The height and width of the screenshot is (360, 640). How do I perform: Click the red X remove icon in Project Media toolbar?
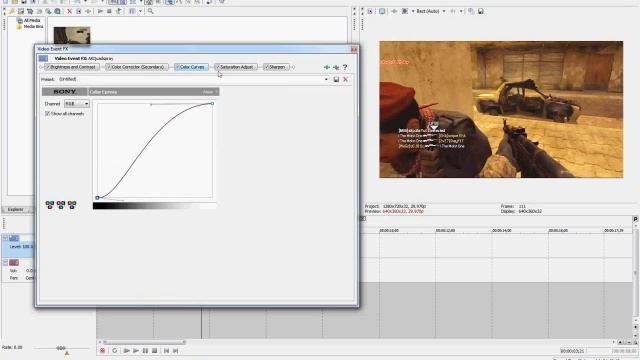69,11
